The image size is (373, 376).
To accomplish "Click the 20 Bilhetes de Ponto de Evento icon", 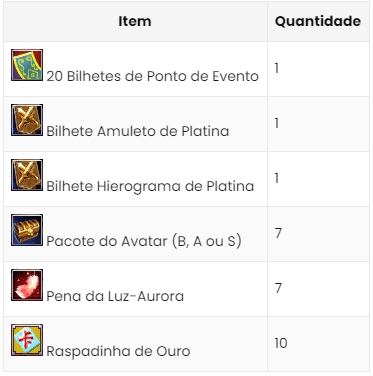I will click(x=27, y=65).
